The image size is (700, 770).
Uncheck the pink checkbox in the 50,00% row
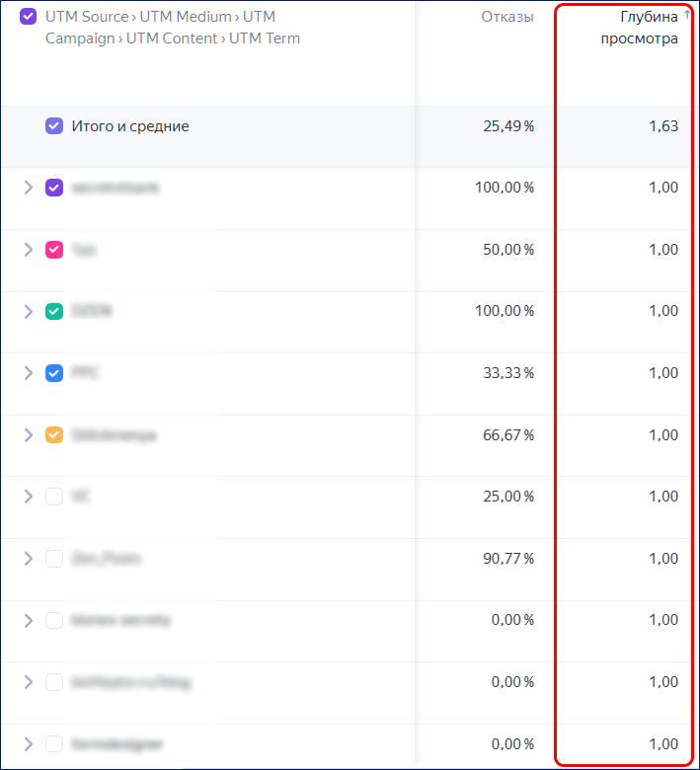pos(54,250)
